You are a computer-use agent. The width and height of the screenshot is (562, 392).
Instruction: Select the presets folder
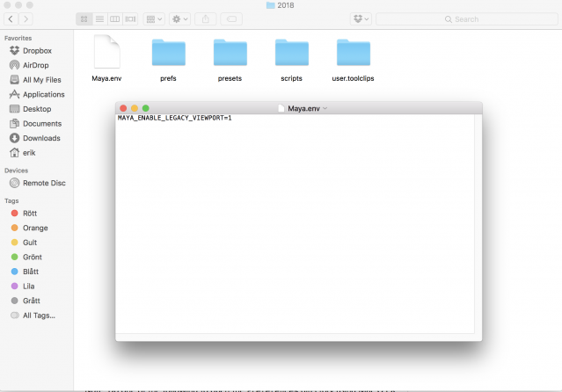pos(230,53)
